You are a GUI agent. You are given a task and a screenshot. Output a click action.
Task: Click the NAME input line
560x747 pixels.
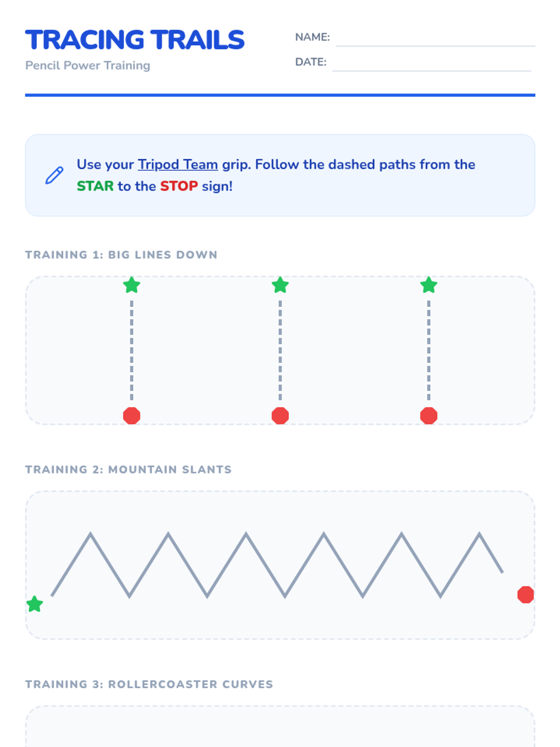coord(435,39)
